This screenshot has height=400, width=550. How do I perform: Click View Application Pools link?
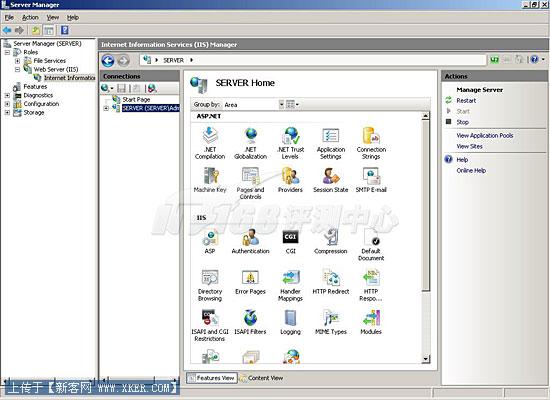point(485,135)
